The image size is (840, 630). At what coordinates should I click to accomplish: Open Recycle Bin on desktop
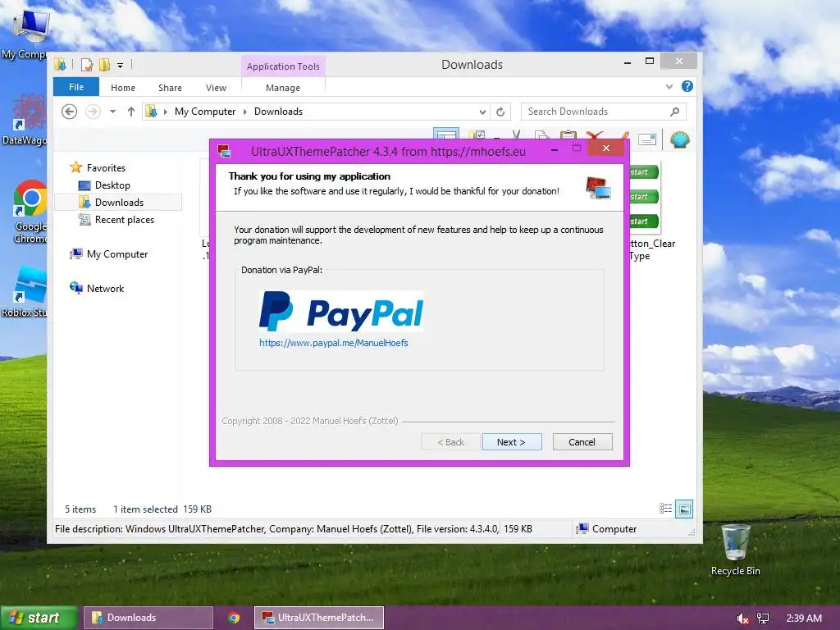coord(736,550)
